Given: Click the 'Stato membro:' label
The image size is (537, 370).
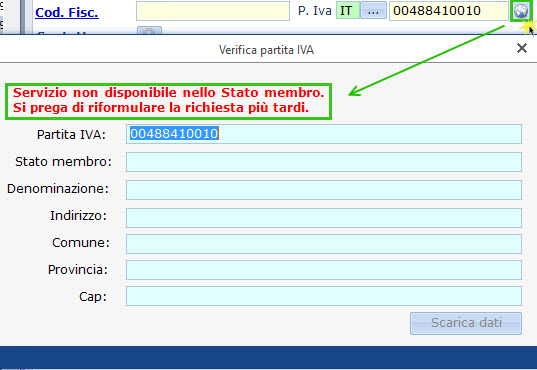Looking at the screenshot, I should tap(63, 162).
